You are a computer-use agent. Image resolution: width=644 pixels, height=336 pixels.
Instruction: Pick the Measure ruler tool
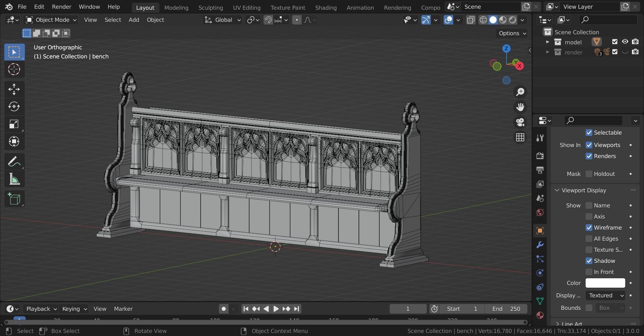[14, 179]
